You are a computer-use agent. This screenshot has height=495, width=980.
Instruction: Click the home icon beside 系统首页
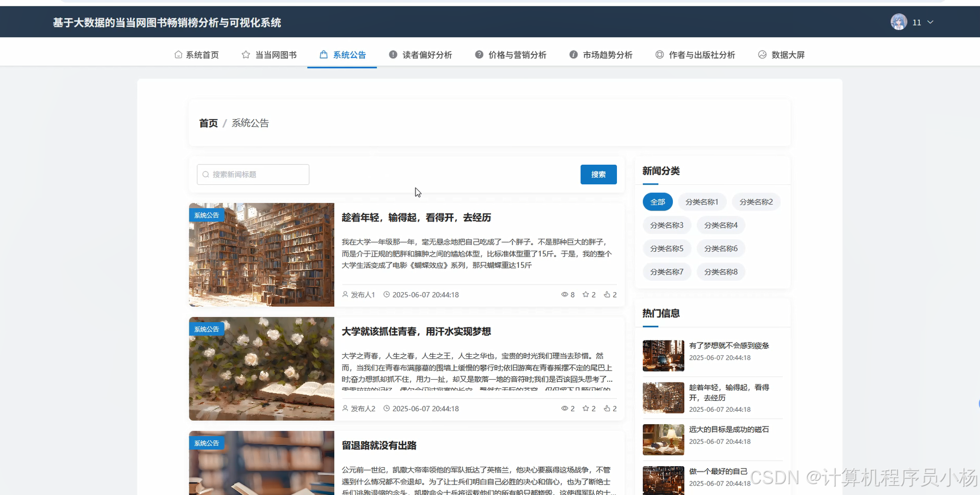click(178, 54)
